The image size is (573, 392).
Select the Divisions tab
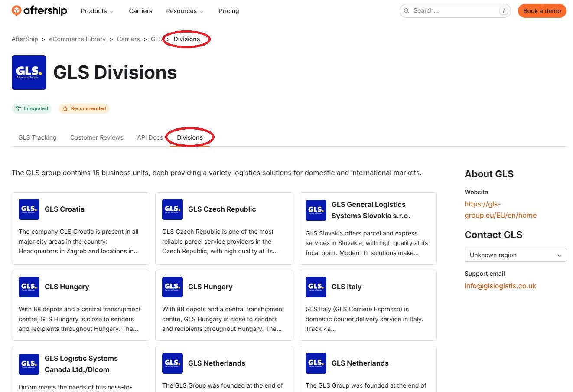(190, 137)
